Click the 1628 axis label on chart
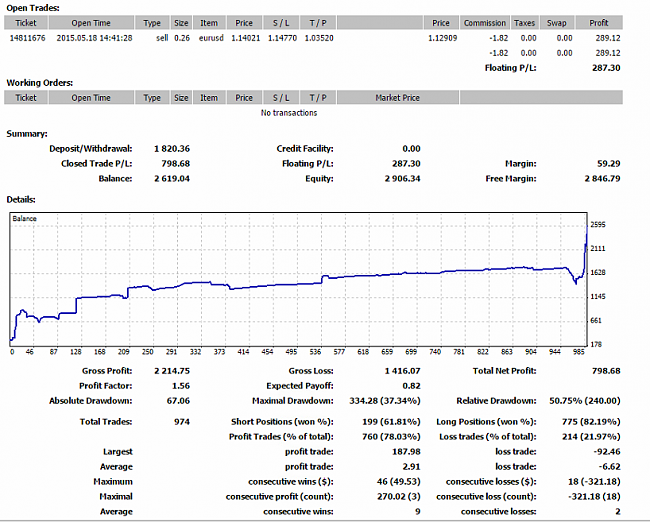Screen dimensions: 650x522 598,272
